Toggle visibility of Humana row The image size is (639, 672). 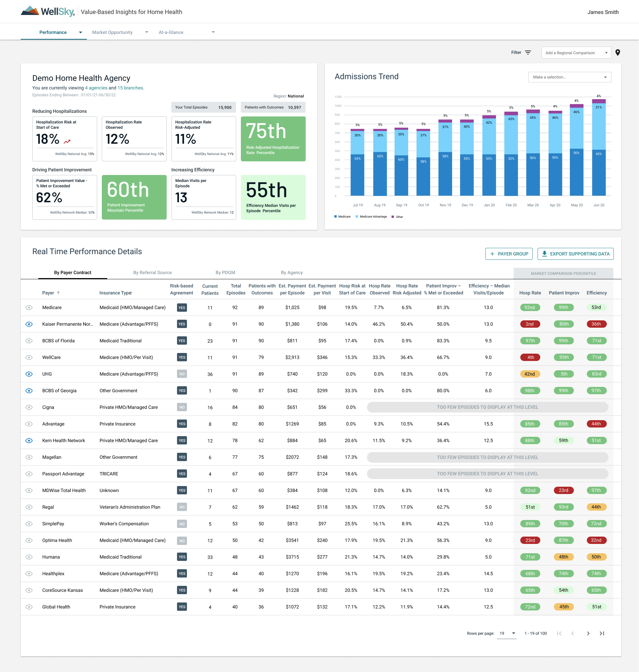pos(29,557)
